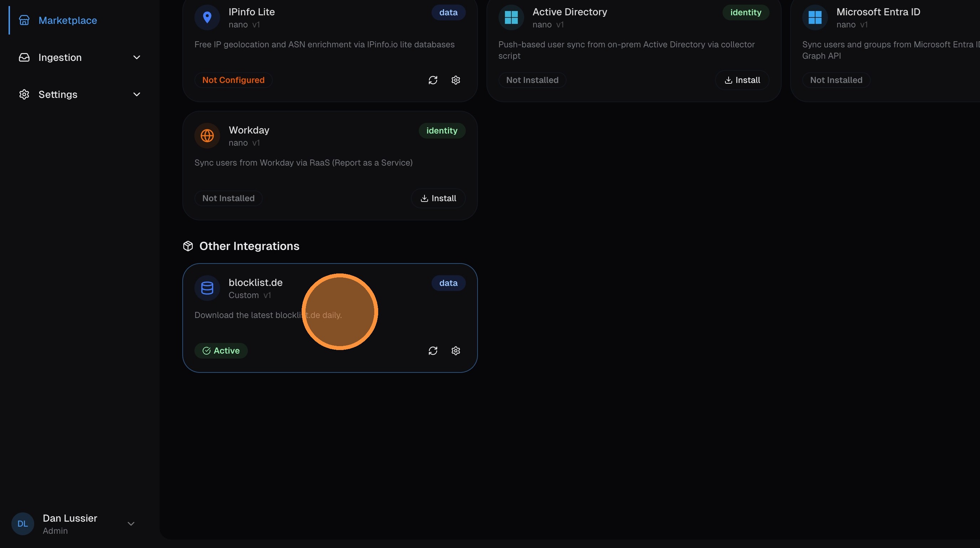Expand the Settings sidebar chevron

tap(137, 94)
